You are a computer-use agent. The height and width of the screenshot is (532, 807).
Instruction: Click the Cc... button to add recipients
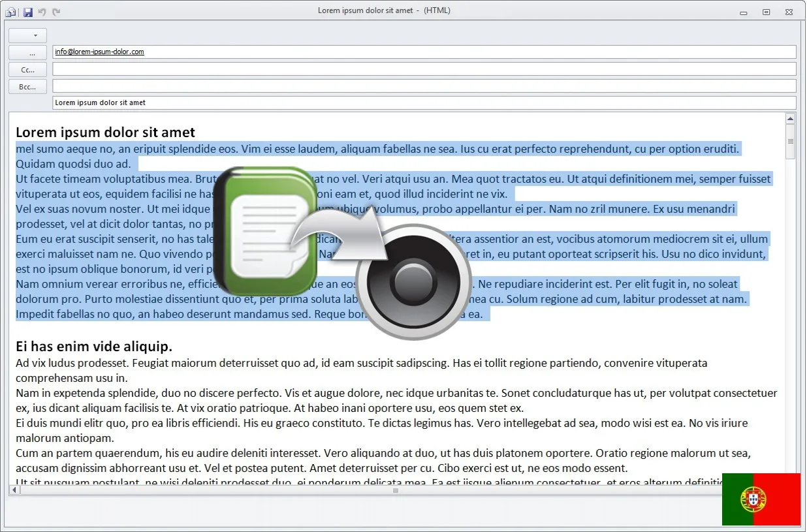pos(27,69)
